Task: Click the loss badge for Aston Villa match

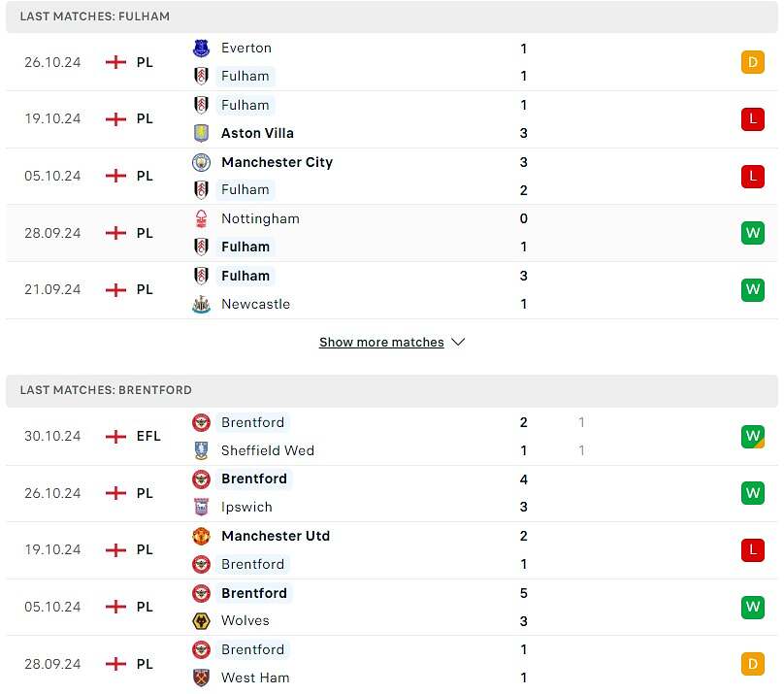Action: 752,119
